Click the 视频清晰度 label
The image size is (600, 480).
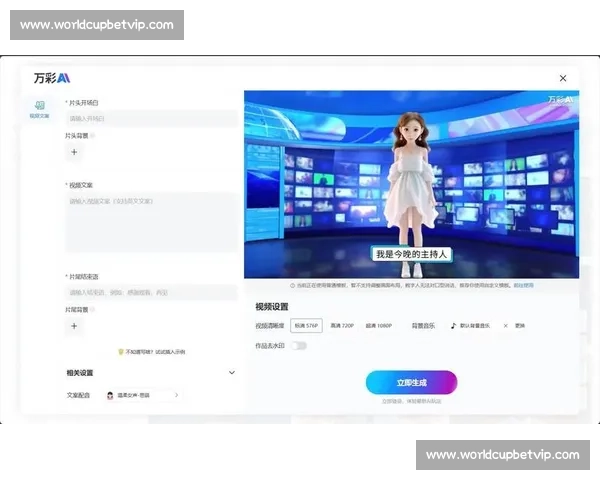click(270, 326)
